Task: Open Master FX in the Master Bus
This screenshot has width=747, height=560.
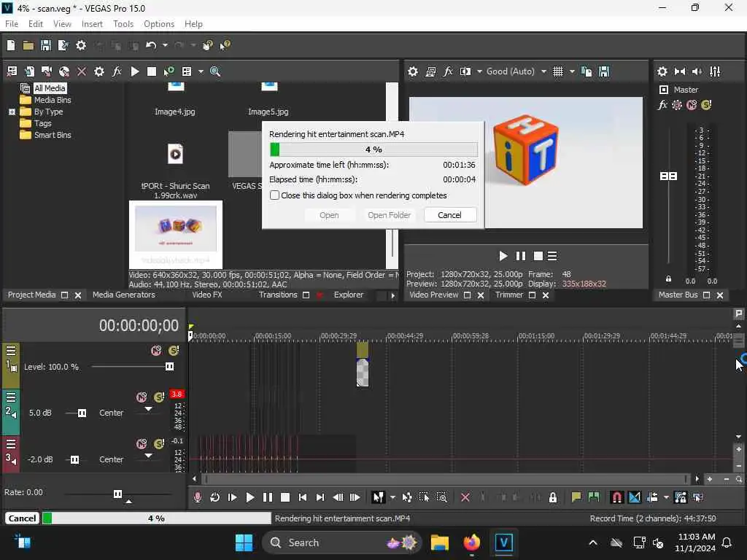Action: pyautogui.click(x=662, y=105)
